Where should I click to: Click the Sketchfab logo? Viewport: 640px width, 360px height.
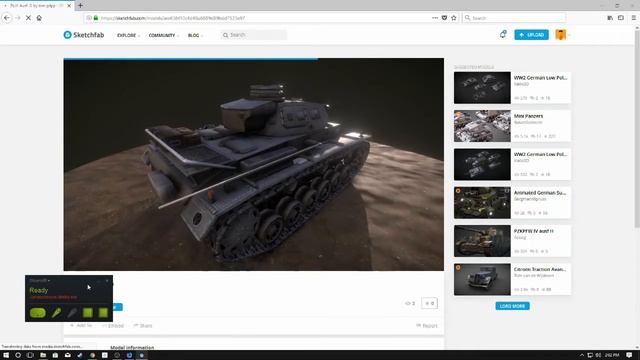(x=84, y=35)
